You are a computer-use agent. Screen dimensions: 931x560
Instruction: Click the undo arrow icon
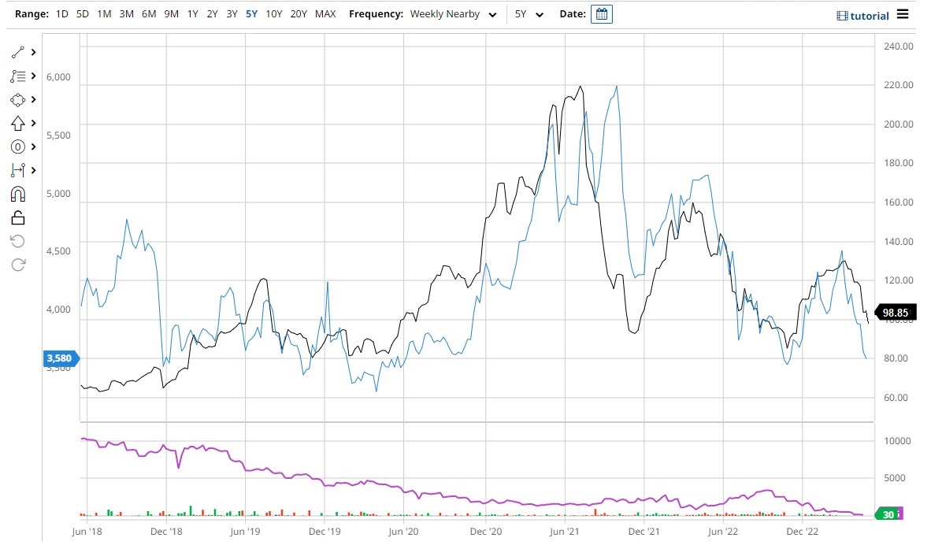click(18, 241)
